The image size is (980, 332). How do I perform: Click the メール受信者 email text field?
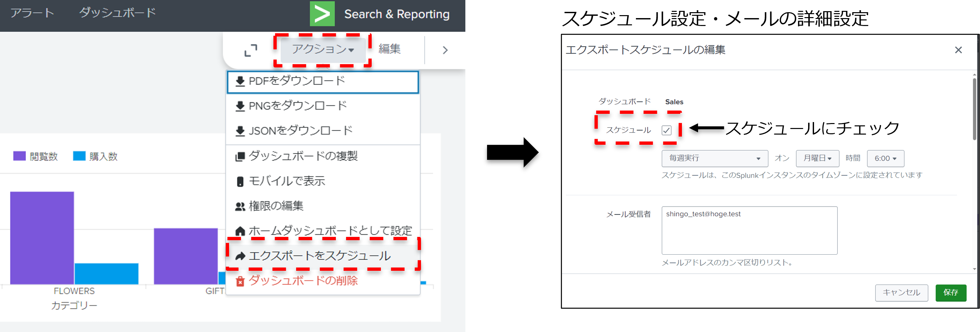[x=749, y=230]
